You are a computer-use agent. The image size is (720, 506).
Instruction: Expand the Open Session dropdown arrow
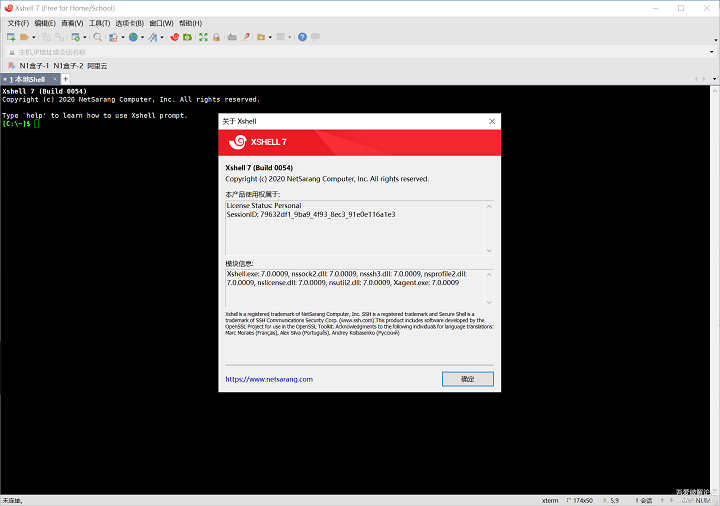click(x=34, y=37)
